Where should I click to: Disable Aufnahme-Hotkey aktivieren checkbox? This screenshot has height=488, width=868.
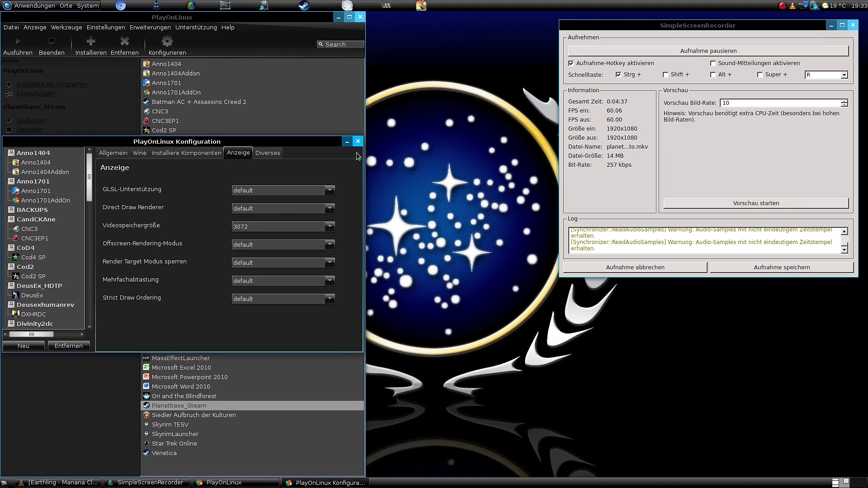point(571,63)
